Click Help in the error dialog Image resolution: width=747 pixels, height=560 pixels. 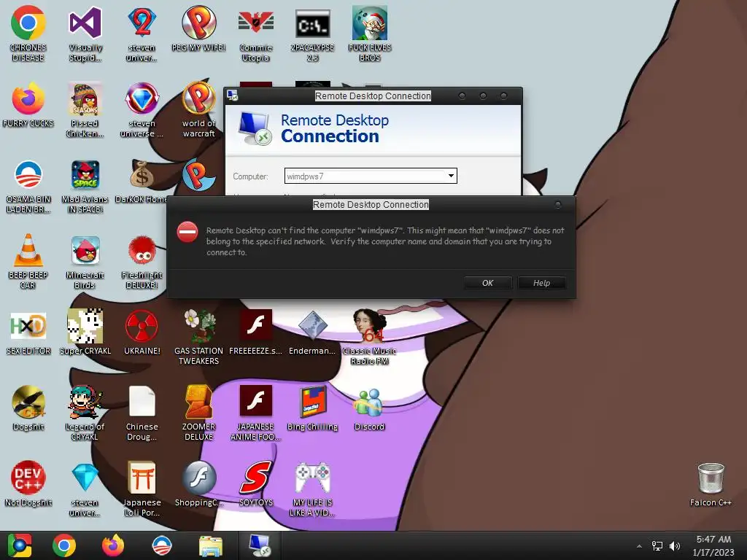point(542,283)
